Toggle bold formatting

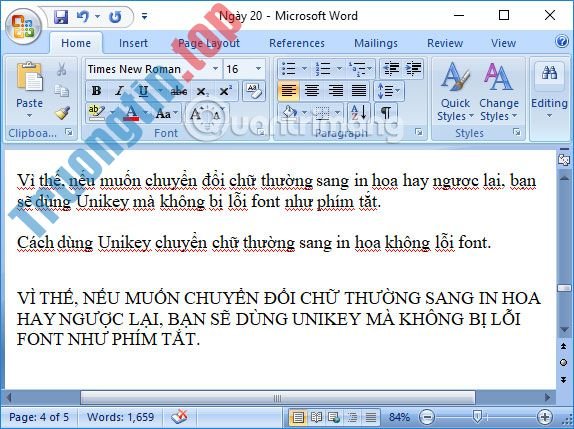coord(96,91)
